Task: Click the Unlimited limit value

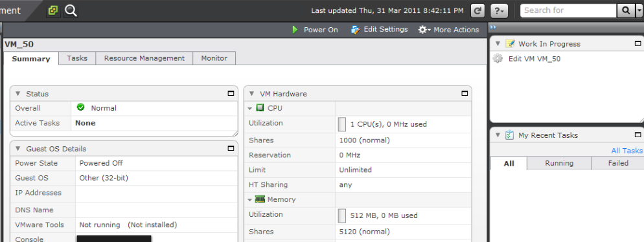Action: coord(355,170)
